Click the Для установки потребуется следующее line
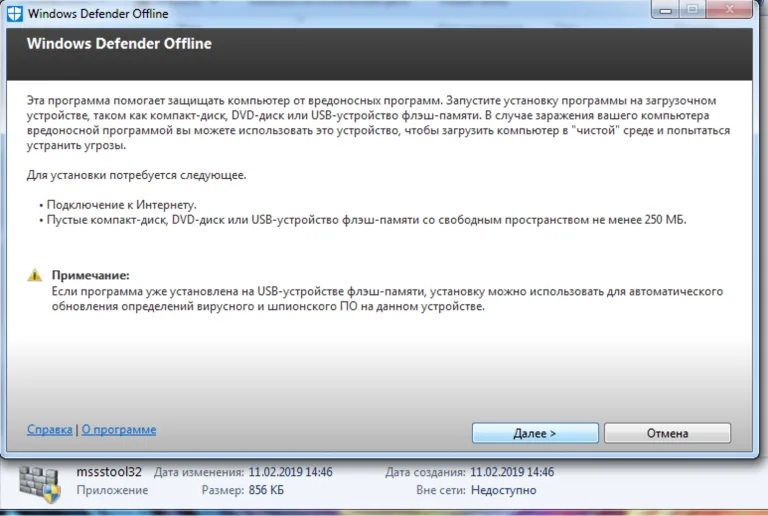The image size is (768, 516). tap(137, 175)
